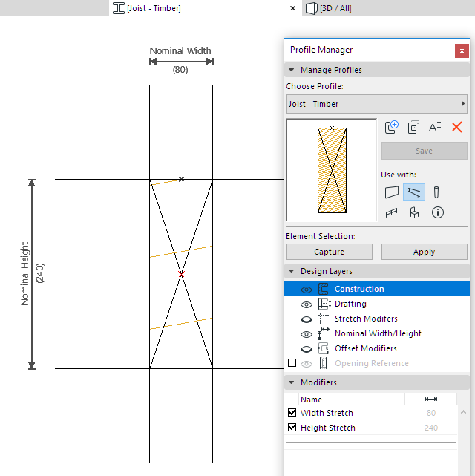
Task: Click the (240) height dimension value
Action: 40,273
